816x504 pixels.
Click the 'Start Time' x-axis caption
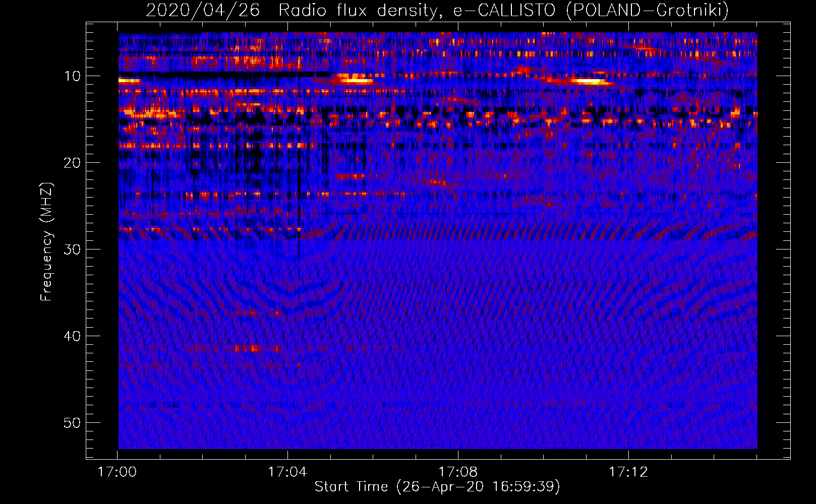(437, 487)
